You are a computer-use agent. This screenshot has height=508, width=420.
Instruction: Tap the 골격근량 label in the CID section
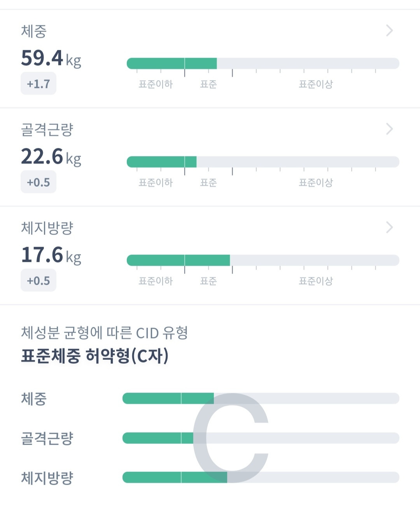coord(47,438)
